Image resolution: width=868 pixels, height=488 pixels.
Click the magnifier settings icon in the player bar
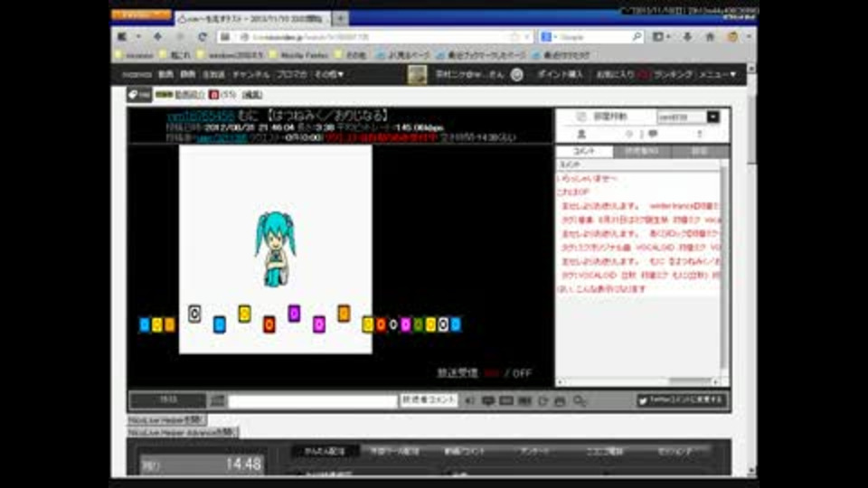(579, 400)
